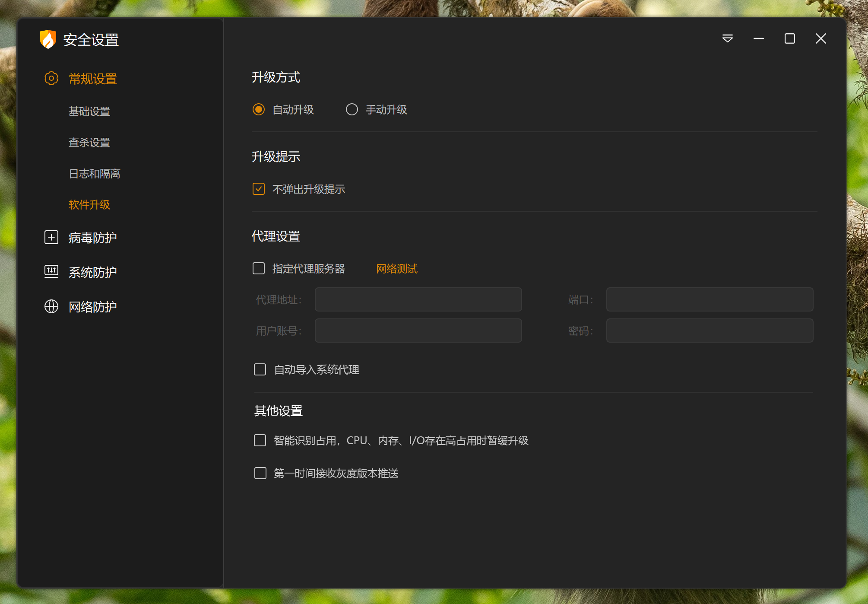Image resolution: width=868 pixels, height=604 pixels.
Task: Click the Huorong shield logo icon
Action: (48, 39)
